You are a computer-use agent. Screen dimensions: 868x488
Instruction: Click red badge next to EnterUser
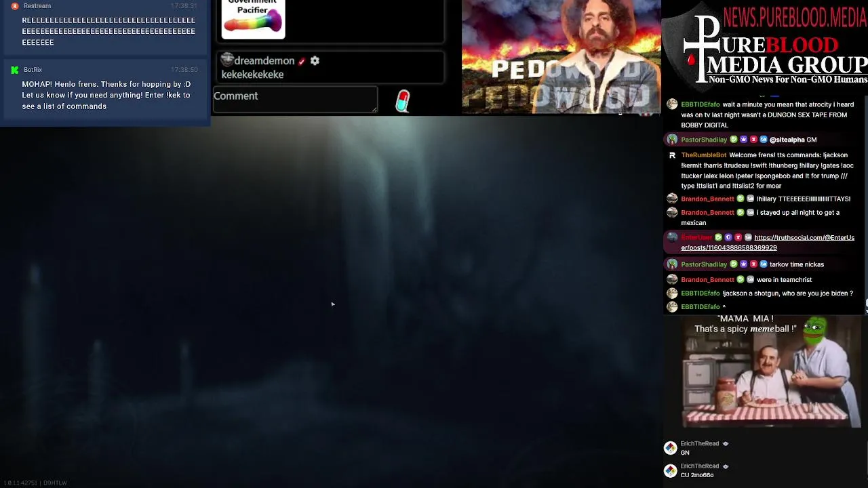[738, 238]
